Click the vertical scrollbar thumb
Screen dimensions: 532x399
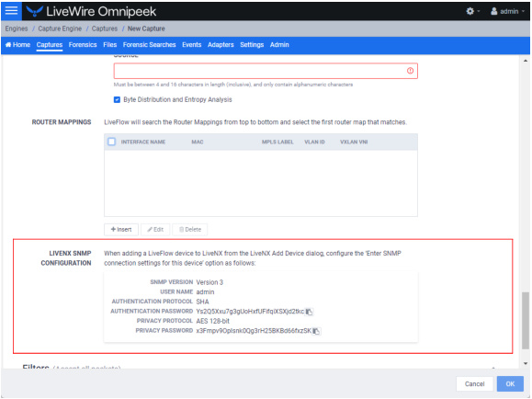pyautogui.click(x=526, y=320)
